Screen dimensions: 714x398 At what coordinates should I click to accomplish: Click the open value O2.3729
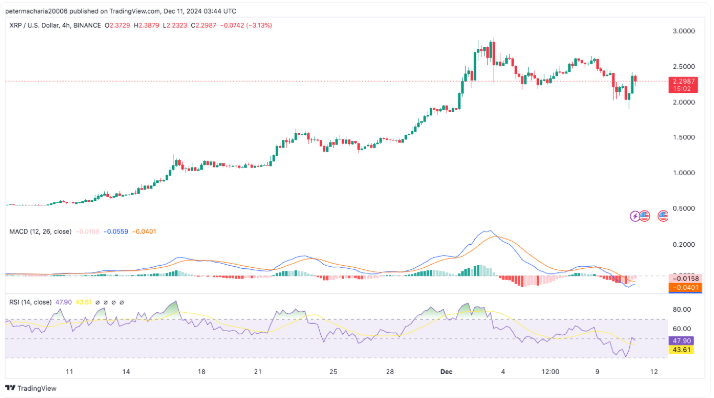point(117,26)
